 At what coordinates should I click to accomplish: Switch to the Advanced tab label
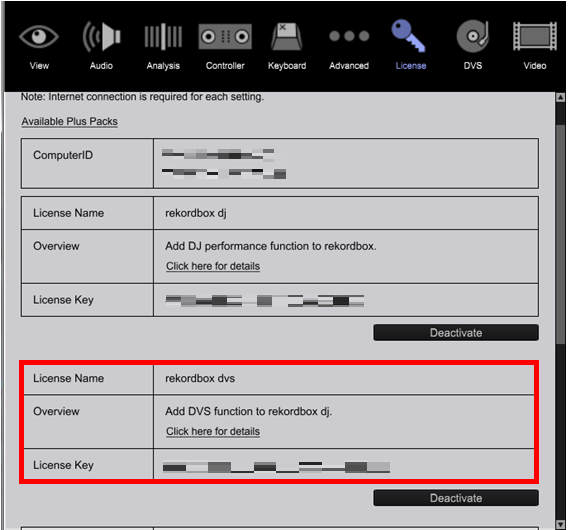coord(349,66)
